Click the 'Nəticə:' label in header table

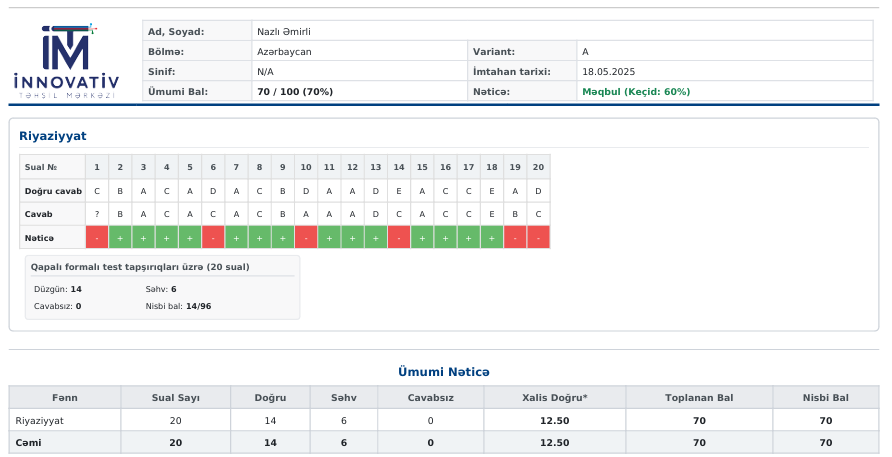[x=491, y=92]
